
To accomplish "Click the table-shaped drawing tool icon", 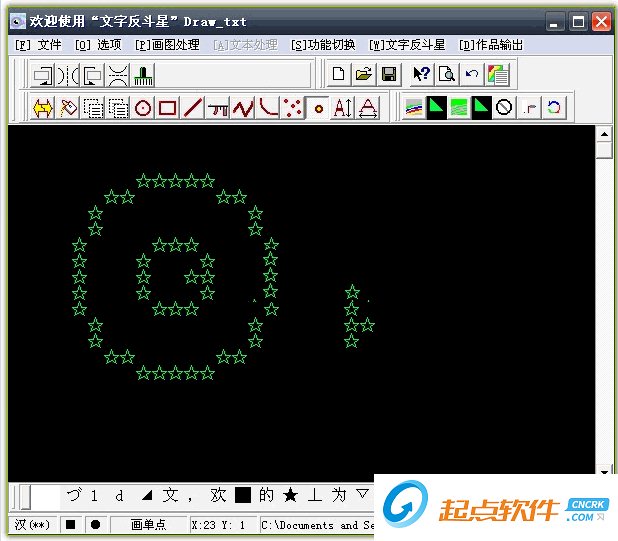I will coord(218,108).
